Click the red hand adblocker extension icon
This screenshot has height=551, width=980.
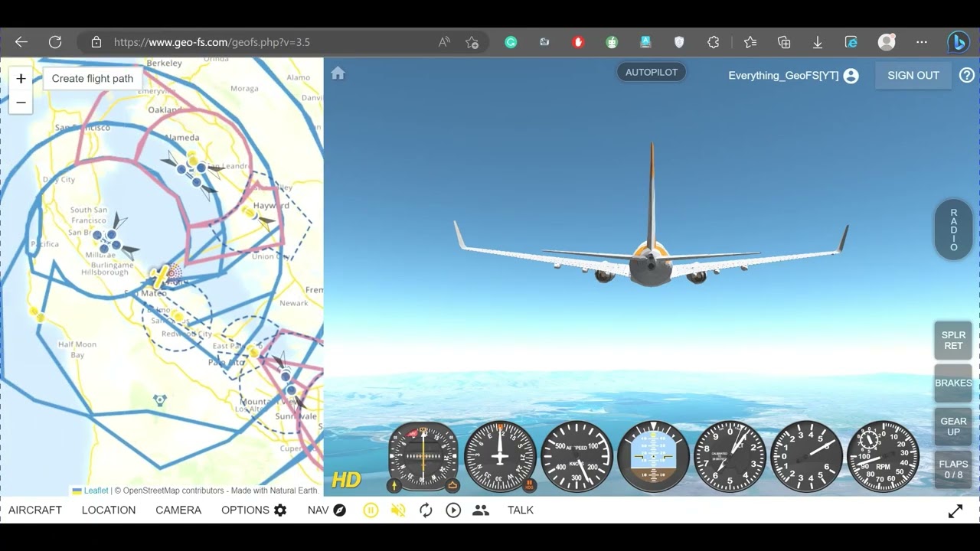(x=578, y=42)
